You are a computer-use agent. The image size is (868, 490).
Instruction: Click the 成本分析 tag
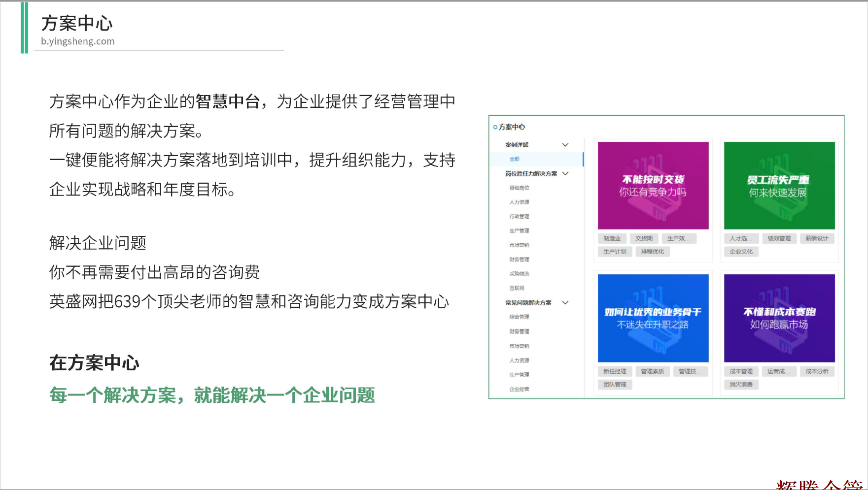pyautogui.click(x=817, y=371)
